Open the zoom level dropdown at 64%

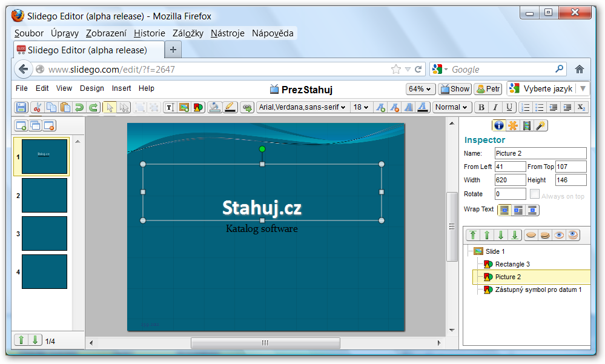(x=420, y=89)
